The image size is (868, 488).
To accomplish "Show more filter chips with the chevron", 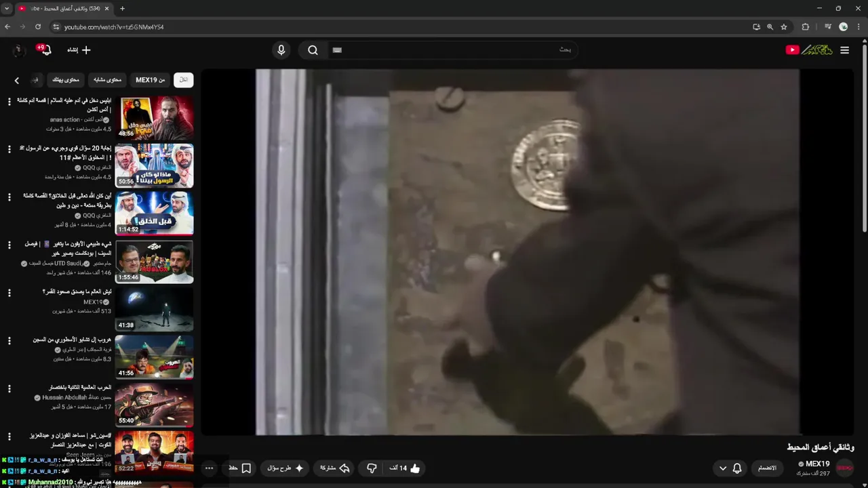I will (x=17, y=80).
